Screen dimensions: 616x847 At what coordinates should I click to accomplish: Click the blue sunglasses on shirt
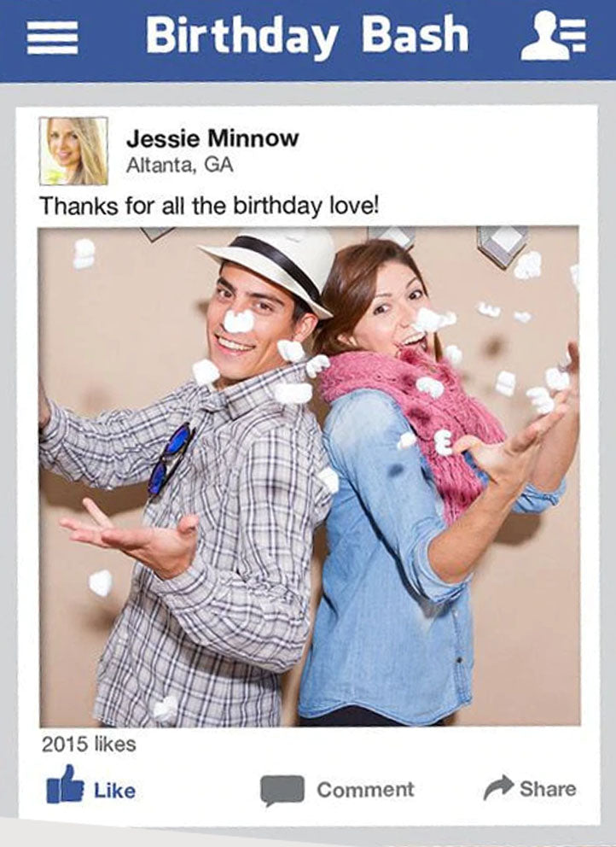170,459
